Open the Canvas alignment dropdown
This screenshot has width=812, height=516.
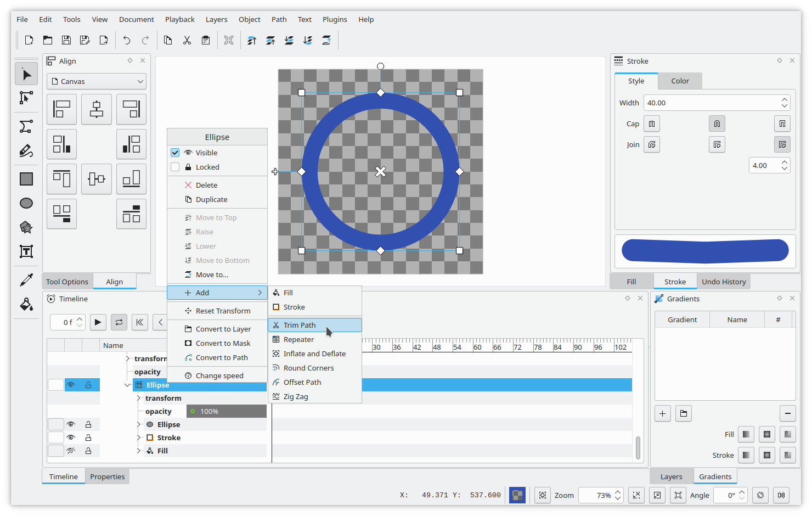point(97,81)
